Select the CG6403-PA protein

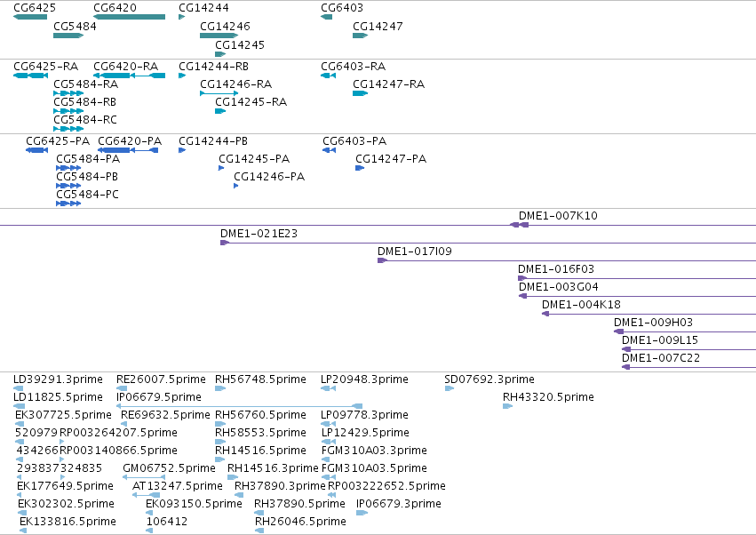[330, 150]
